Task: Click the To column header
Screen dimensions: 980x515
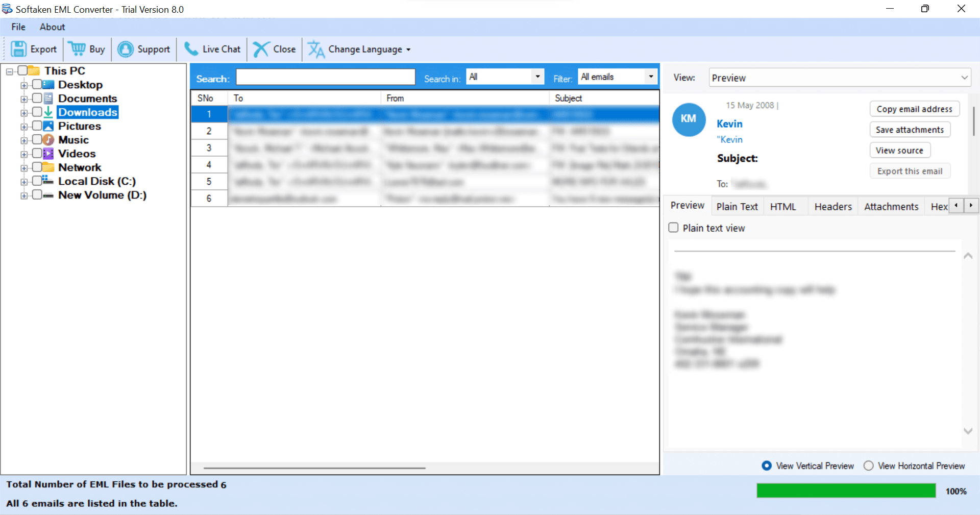Action: tap(304, 98)
